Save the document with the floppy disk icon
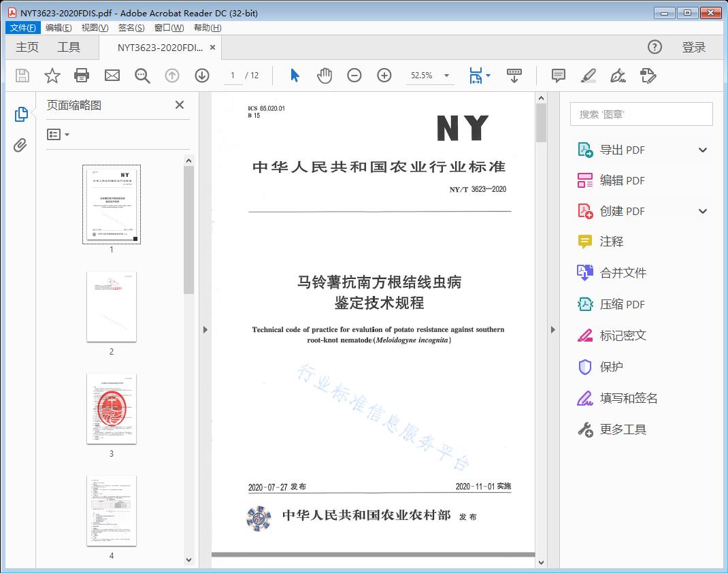 point(21,76)
